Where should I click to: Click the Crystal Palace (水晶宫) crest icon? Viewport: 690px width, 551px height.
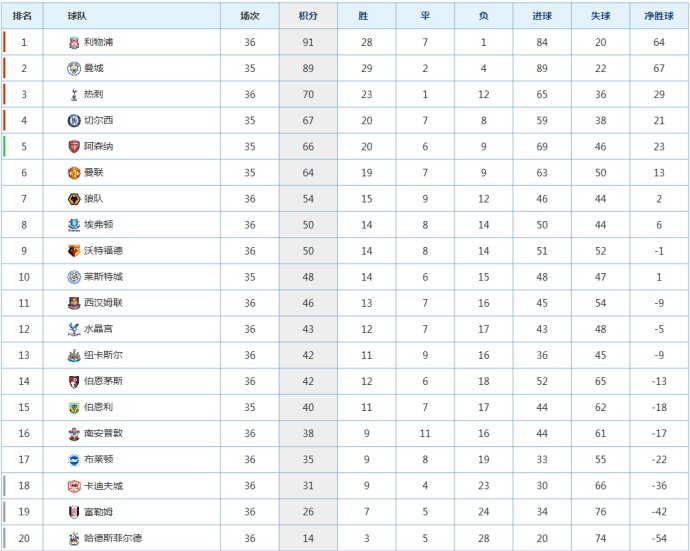(x=74, y=329)
